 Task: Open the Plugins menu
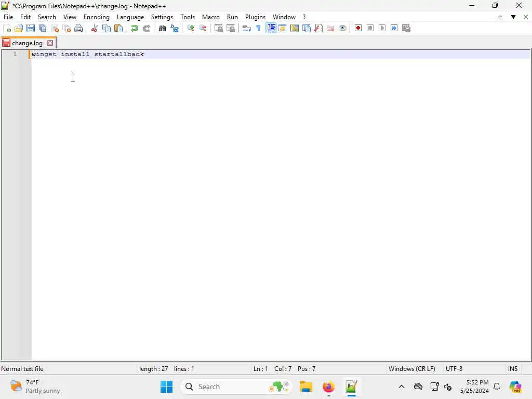pyautogui.click(x=255, y=17)
